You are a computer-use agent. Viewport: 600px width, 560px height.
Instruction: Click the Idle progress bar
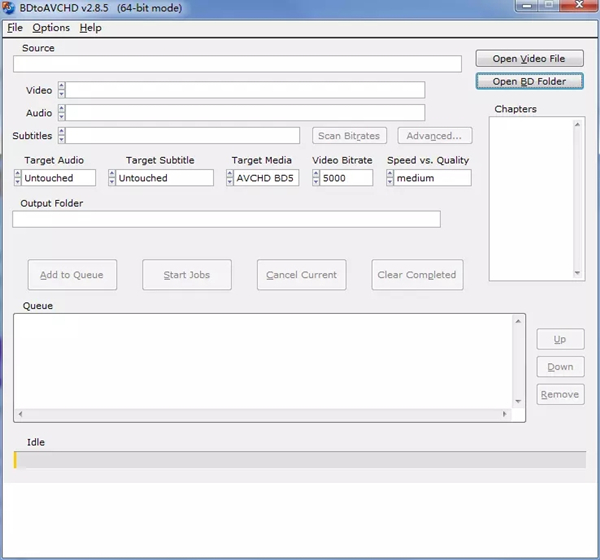coord(300,460)
